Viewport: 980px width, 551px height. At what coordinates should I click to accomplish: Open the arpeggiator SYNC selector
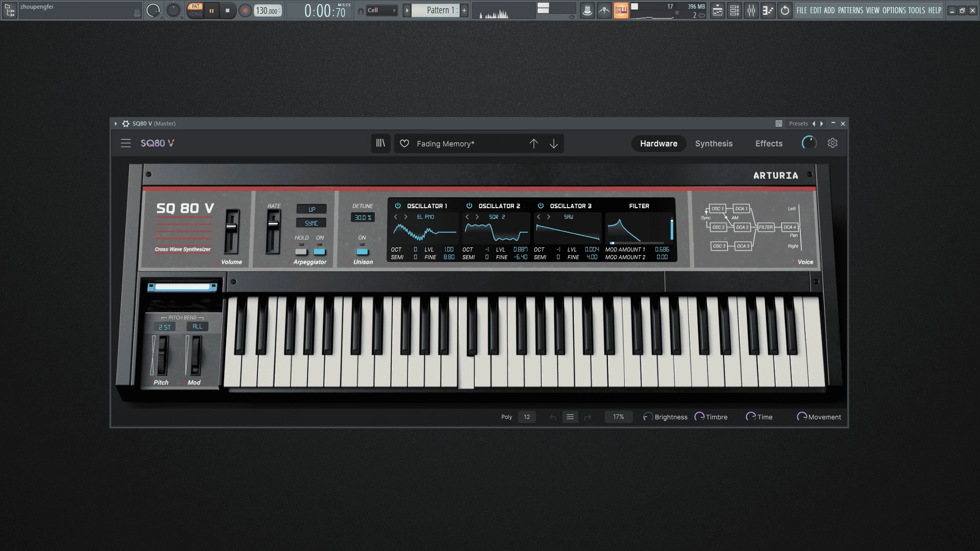(x=311, y=223)
